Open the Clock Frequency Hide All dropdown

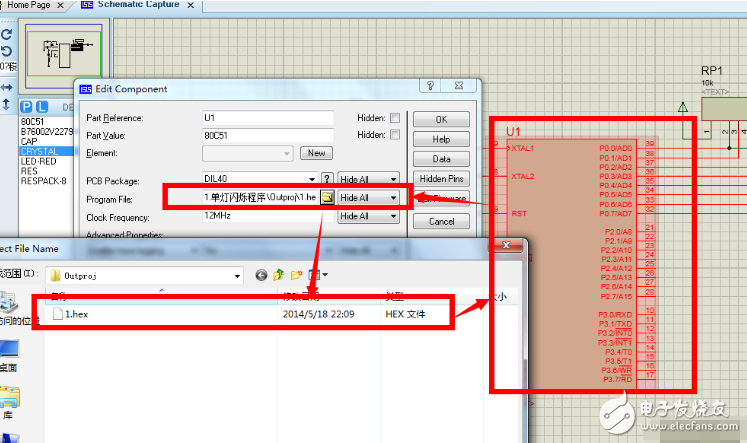368,216
